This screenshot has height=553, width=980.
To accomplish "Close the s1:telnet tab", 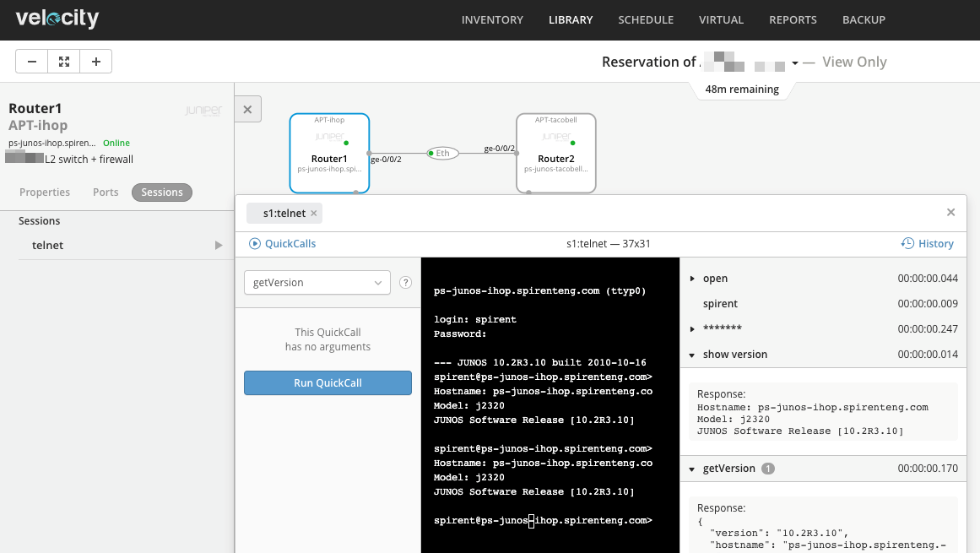I will tap(314, 213).
